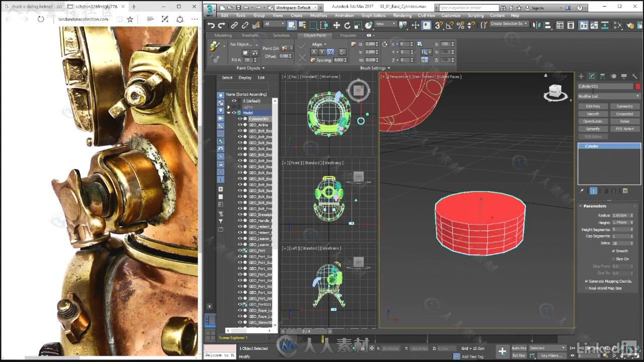Click the Undo arrow in main toolbar
This screenshot has height=362, width=644.
(211, 25)
